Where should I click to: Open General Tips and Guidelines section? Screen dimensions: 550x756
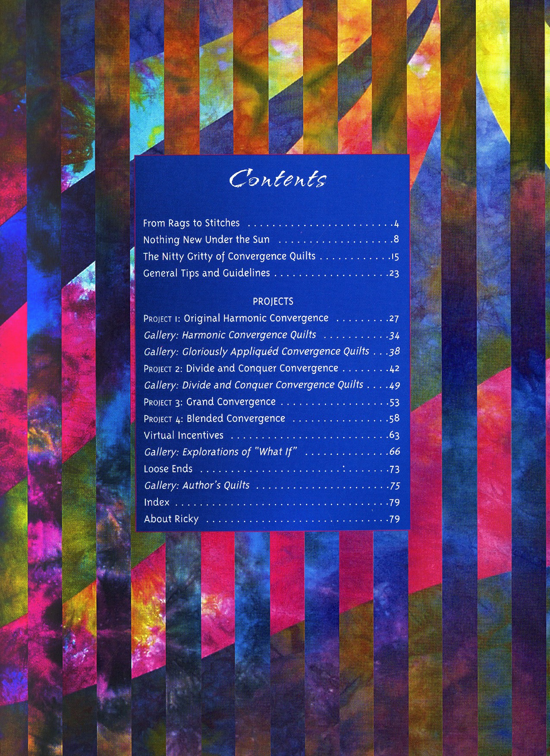tap(206, 273)
